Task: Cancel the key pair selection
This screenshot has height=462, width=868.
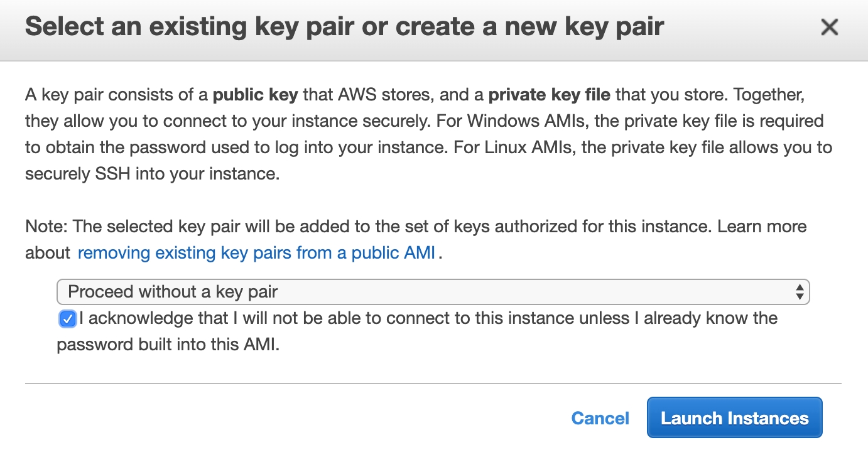Action: tap(600, 419)
